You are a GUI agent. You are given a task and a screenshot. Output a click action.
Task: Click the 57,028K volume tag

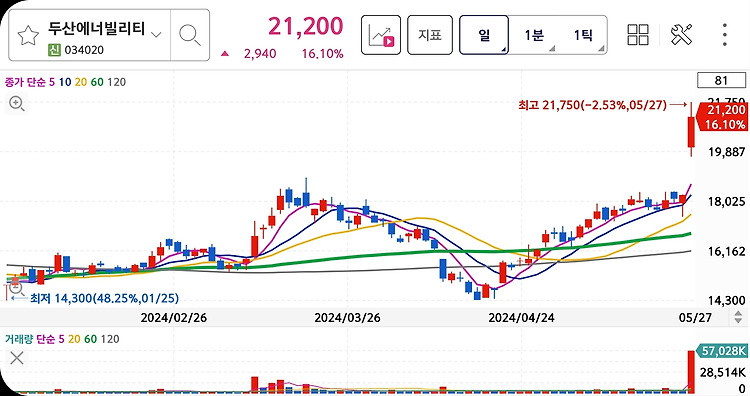coord(722,351)
